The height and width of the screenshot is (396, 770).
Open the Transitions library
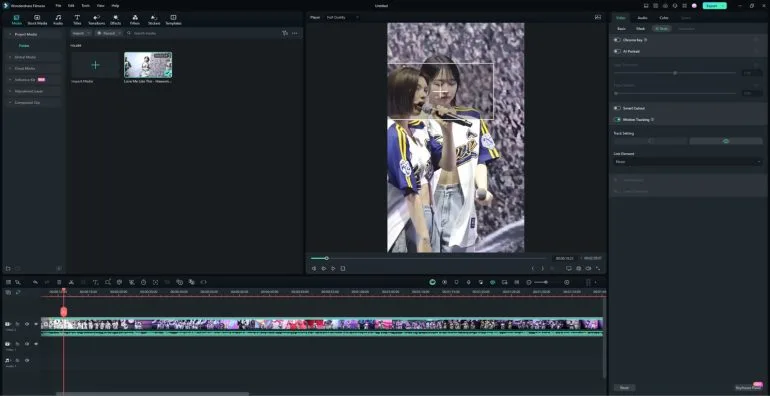(96, 20)
